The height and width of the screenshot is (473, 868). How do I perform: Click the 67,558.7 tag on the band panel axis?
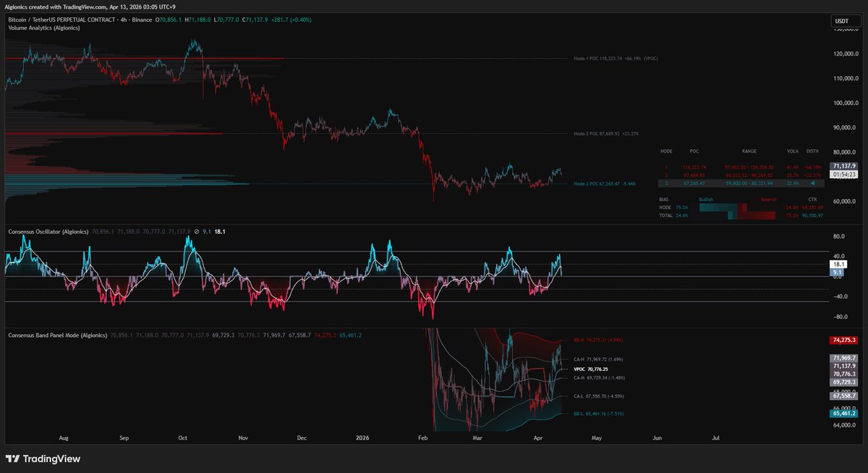843,396
